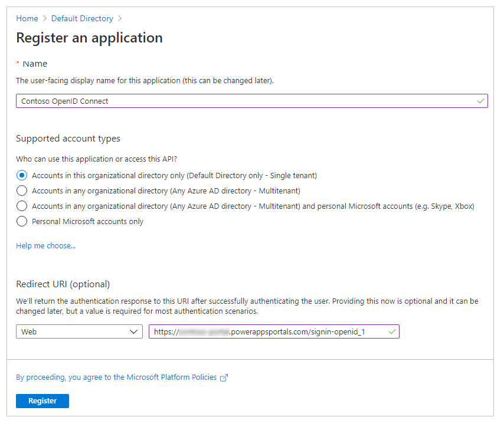Click the chevron after Default Directory breadcrumb
This screenshot has width=504, height=427.
119,18
